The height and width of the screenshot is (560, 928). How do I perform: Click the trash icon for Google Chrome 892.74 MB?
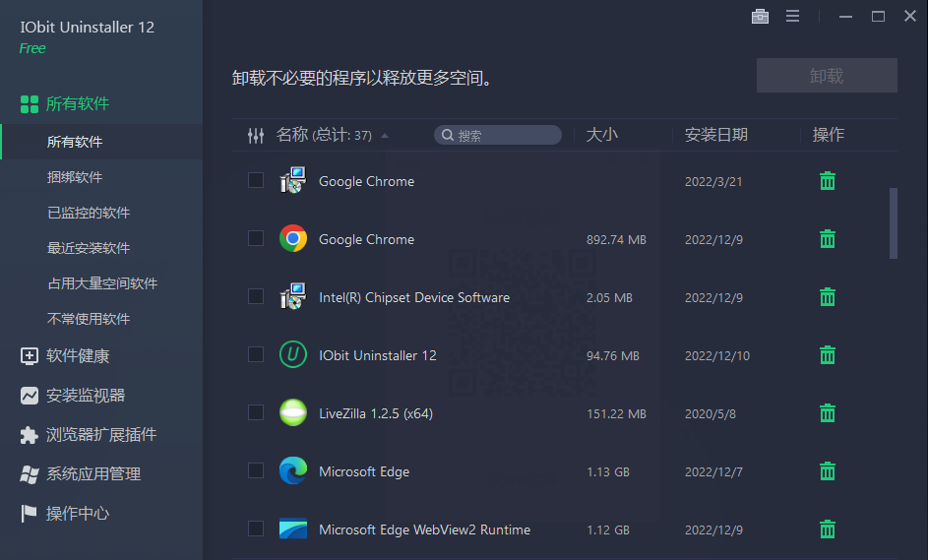828,239
